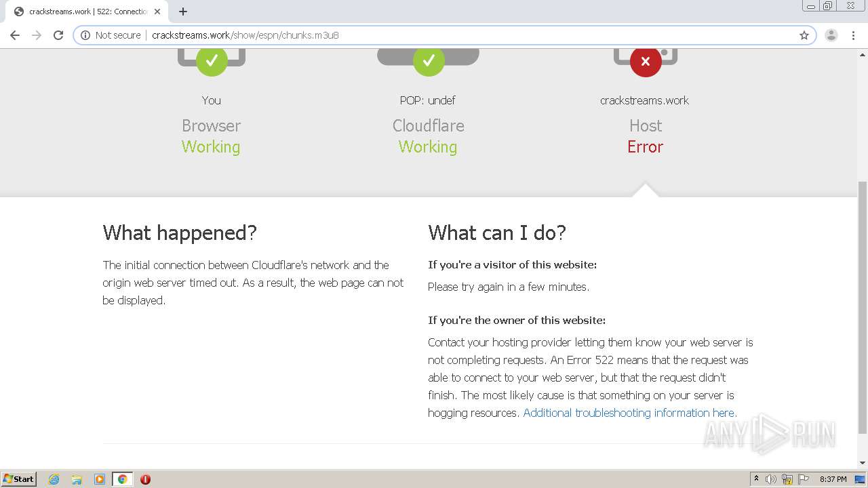Click the vertical page scrollbar thumb
Viewport: 868px width, 488px height.
(x=863, y=306)
